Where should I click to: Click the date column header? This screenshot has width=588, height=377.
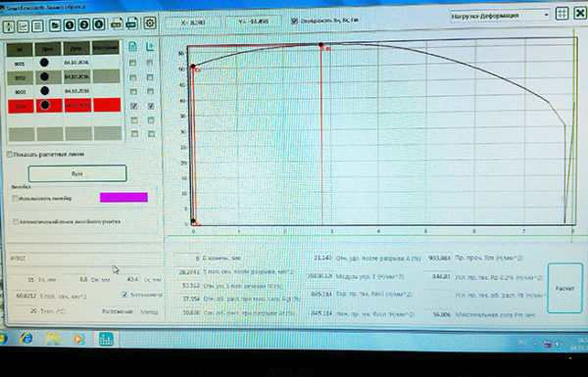coord(76,48)
